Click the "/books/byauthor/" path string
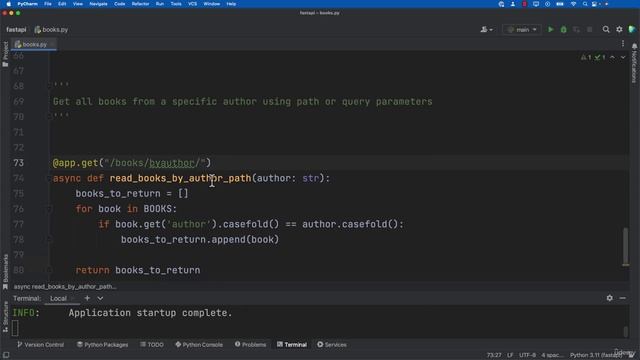This screenshot has width=640, height=360. coord(155,163)
